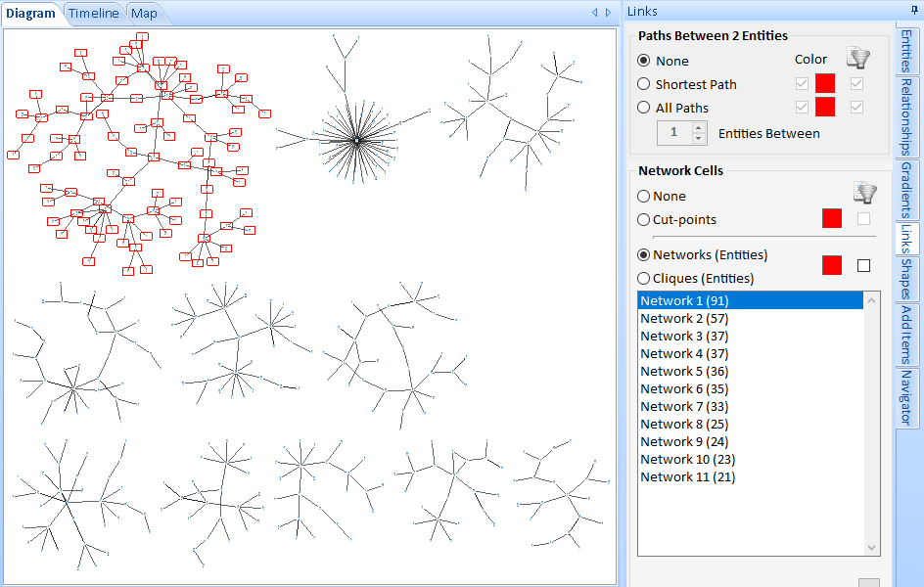Image resolution: width=924 pixels, height=587 pixels.
Task: Select the Shortest Path radio button
Action: tap(645, 84)
